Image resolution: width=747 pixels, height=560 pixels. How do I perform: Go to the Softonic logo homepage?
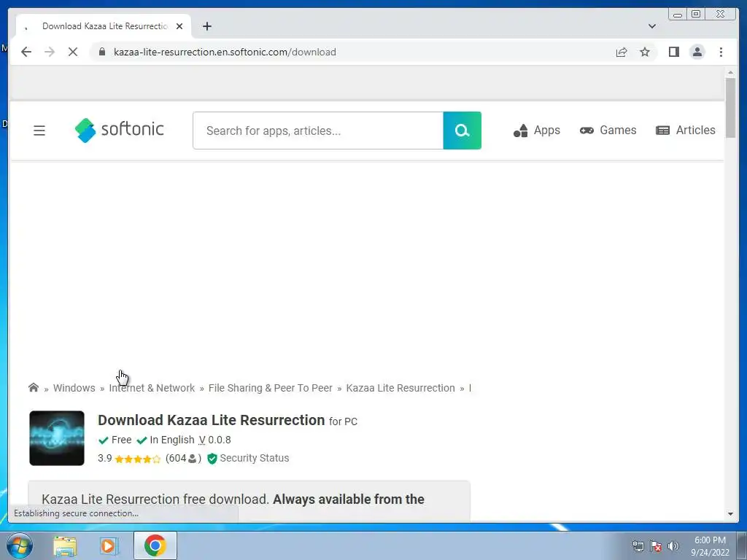coord(119,130)
